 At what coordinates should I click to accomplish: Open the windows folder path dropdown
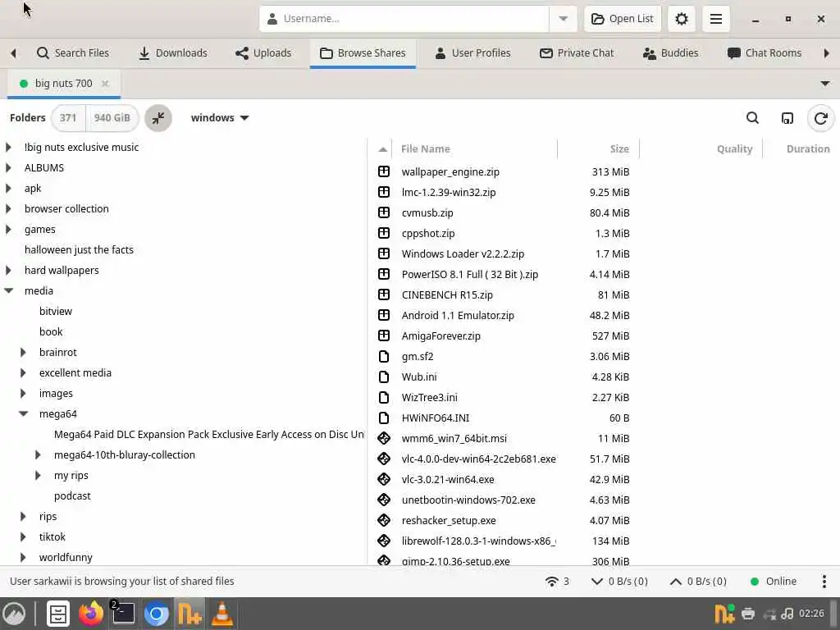(220, 118)
